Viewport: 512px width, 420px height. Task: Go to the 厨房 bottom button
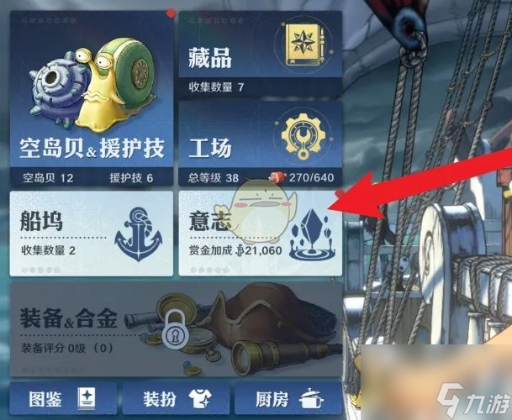[x=288, y=398]
